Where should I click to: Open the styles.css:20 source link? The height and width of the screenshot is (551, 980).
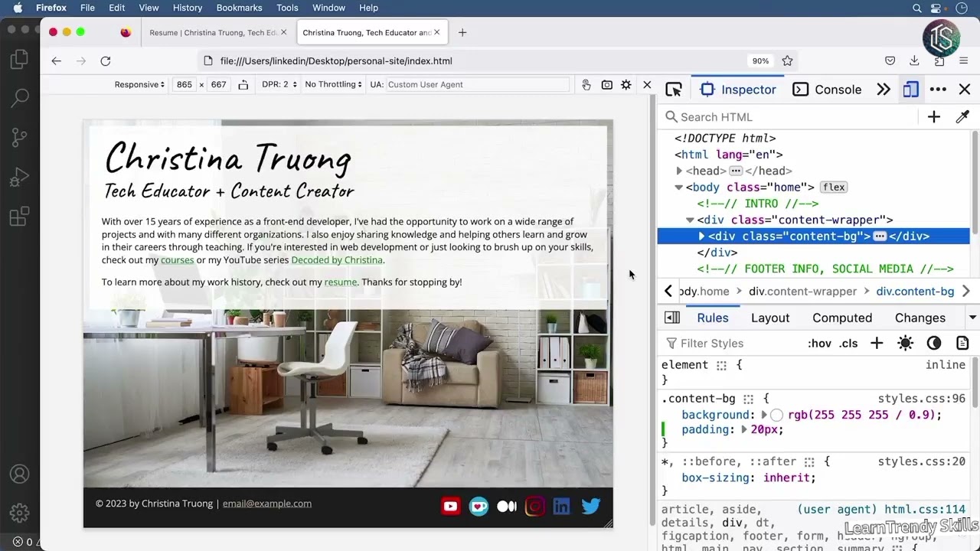coord(921,461)
